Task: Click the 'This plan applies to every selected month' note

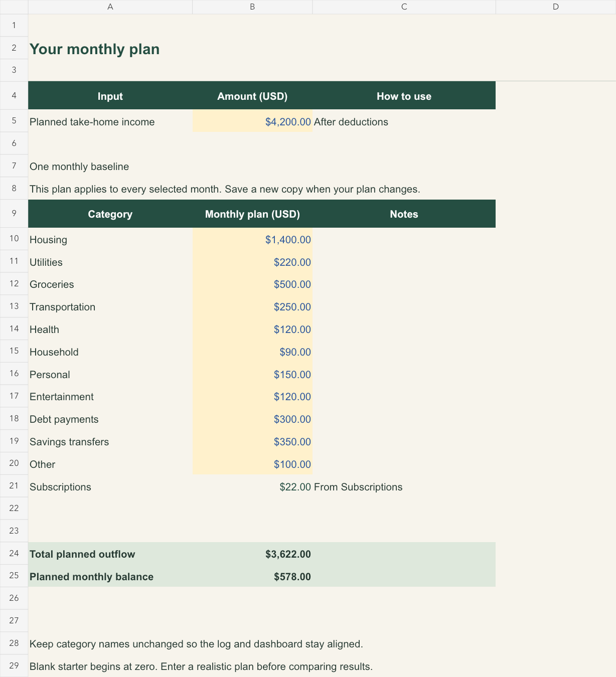Action: (225, 189)
